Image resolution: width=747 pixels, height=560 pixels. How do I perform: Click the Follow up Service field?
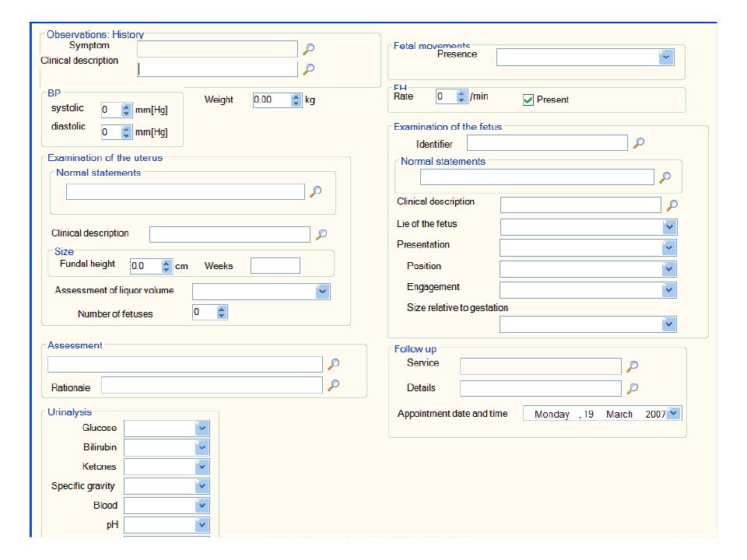[x=540, y=366]
